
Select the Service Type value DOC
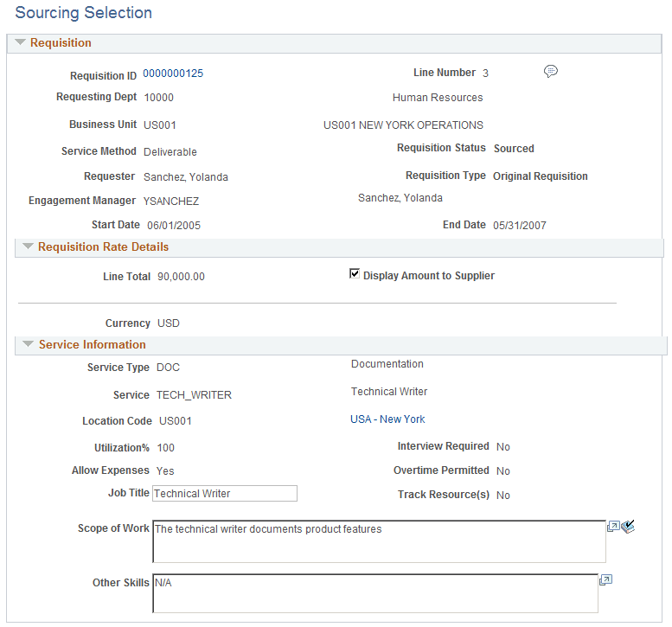(x=168, y=368)
